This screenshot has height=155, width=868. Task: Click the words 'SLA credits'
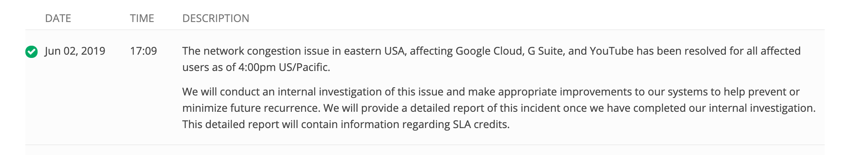[481, 124]
